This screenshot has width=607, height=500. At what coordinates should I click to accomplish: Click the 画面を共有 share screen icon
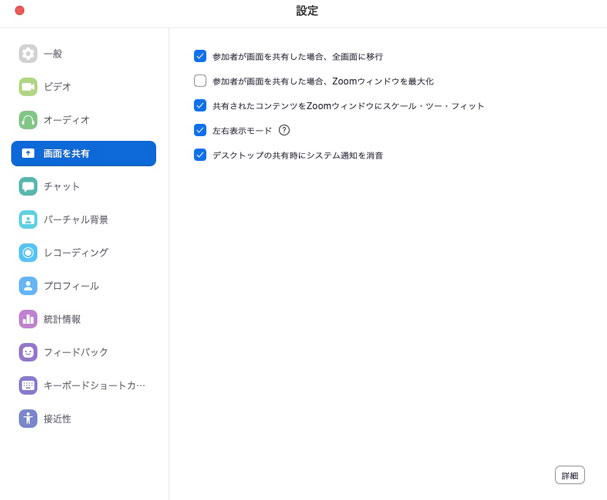(28, 153)
